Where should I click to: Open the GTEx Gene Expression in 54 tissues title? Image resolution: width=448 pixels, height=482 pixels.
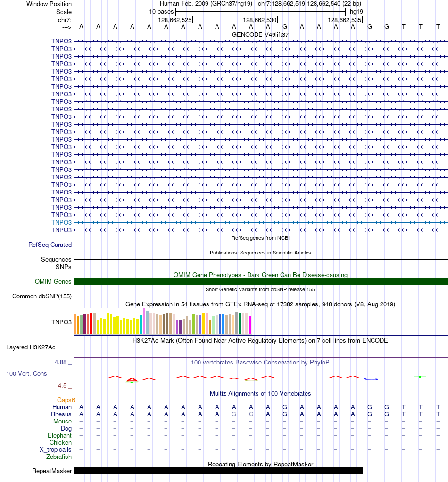[x=260, y=304]
